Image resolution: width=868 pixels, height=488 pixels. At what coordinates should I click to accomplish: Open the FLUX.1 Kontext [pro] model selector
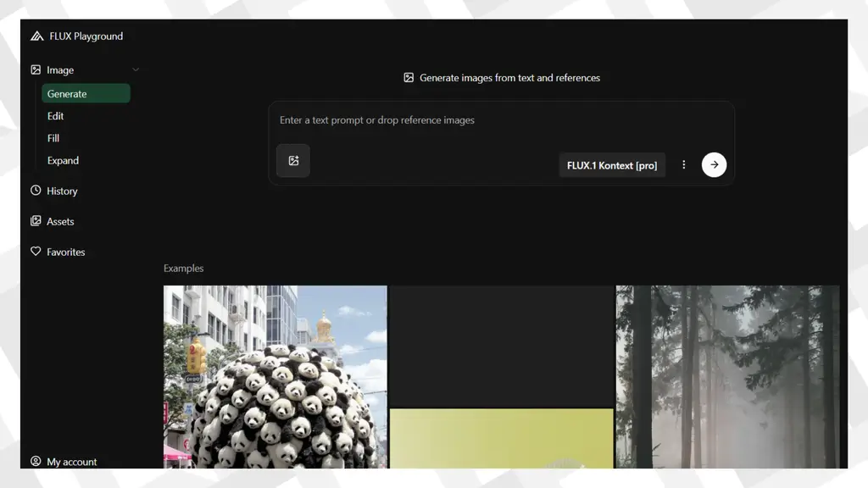pyautogui.click(x=612, y=165)
